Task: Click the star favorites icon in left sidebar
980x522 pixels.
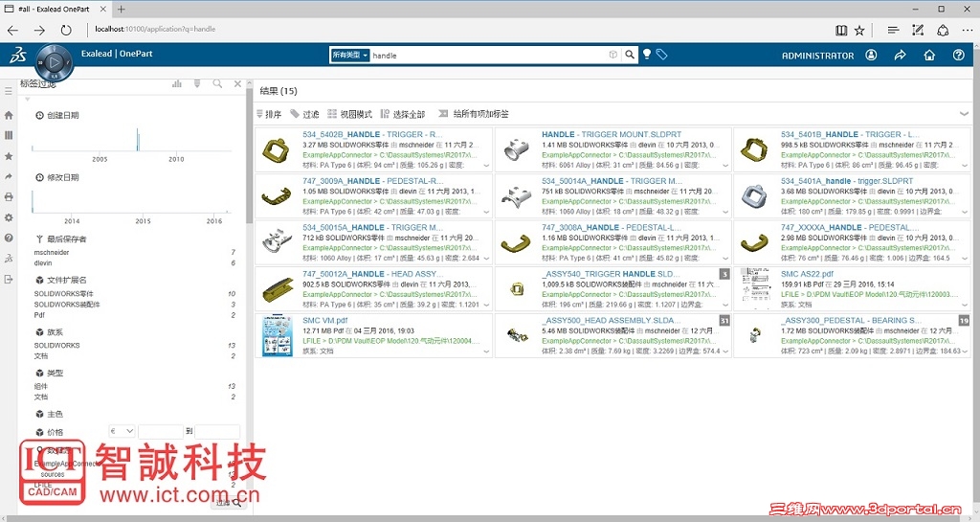Action: [8, 156]
